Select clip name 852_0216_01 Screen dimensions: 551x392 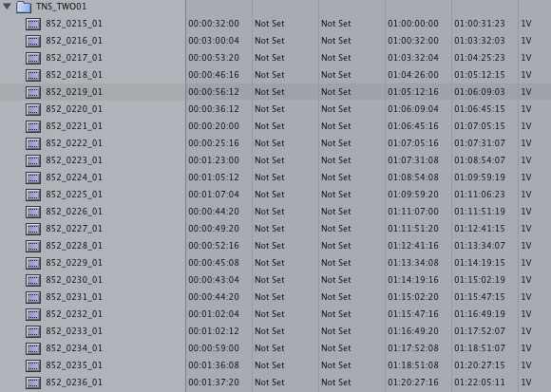pos(74,41)
